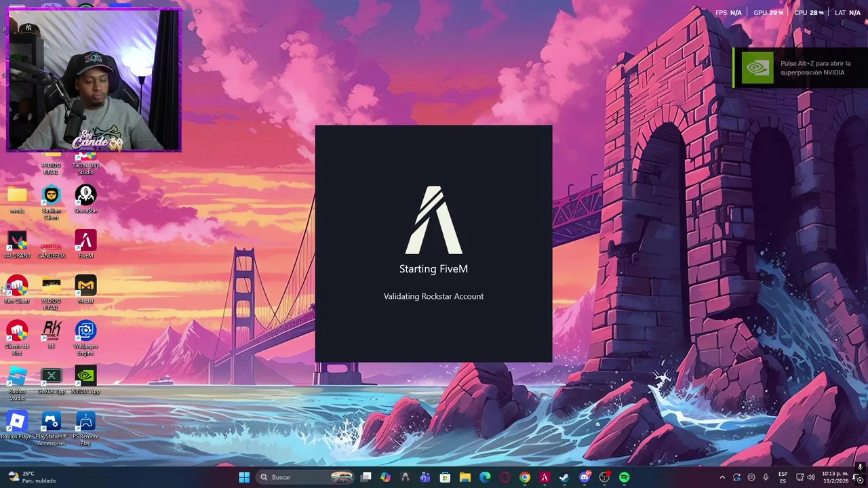Select the FiveM desktop shortcut

click(x=85, y=245)
